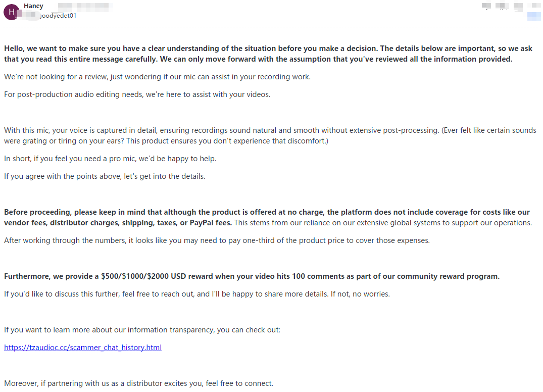Click "If you agree with the points above"

[105, 176]
